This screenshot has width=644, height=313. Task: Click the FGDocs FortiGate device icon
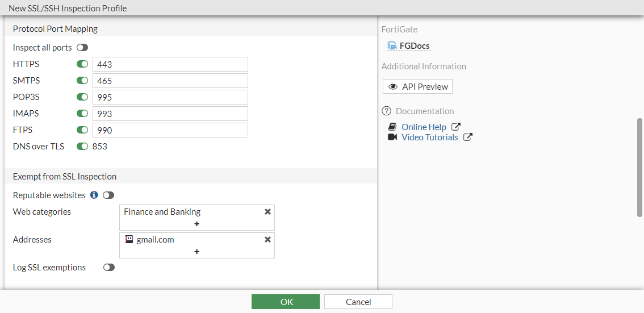(392, 46)
